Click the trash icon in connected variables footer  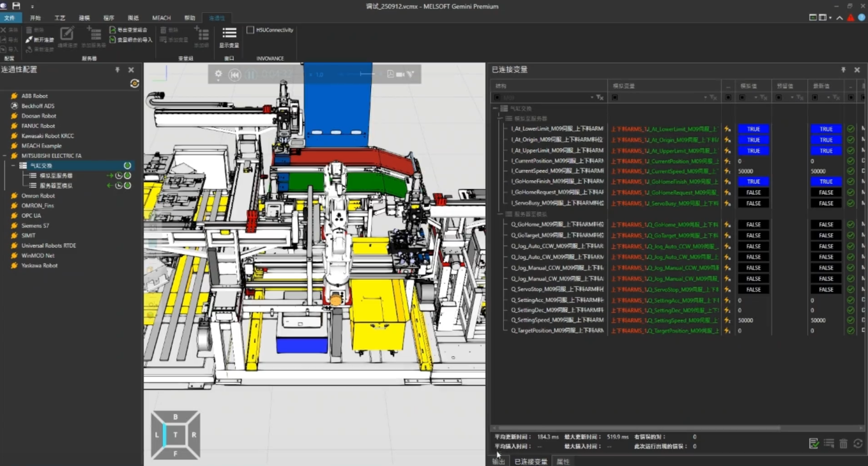pos(843,444)
